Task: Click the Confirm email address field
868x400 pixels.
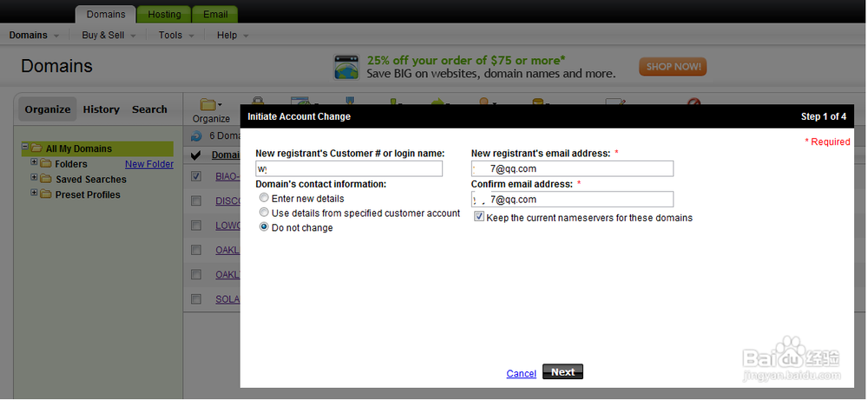Action: [x=572, y=200]
